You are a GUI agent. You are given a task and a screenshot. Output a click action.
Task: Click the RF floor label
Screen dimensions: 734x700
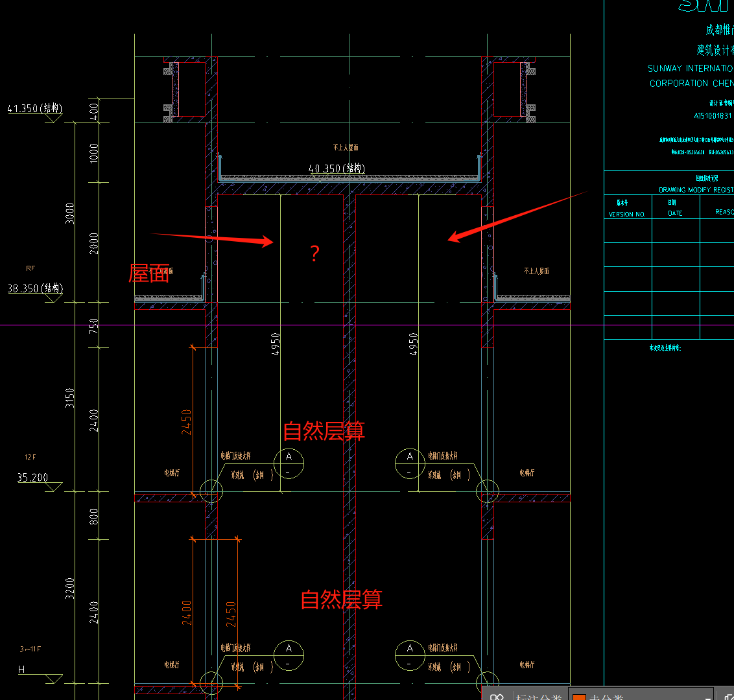pyautogui.click(x=30, y=268)
